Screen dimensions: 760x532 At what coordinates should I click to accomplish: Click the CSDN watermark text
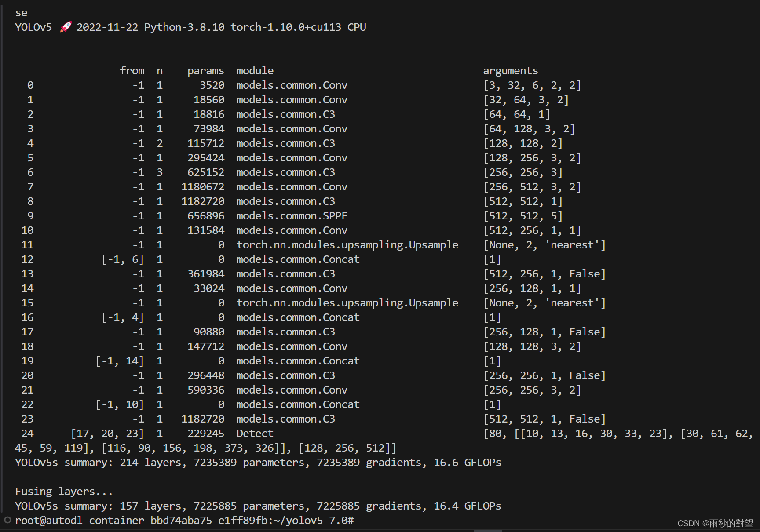[x=715, y=523]
